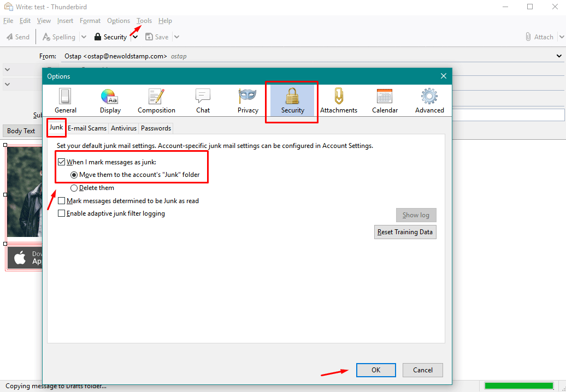Click the Reset Training Data button

[405, 232]
